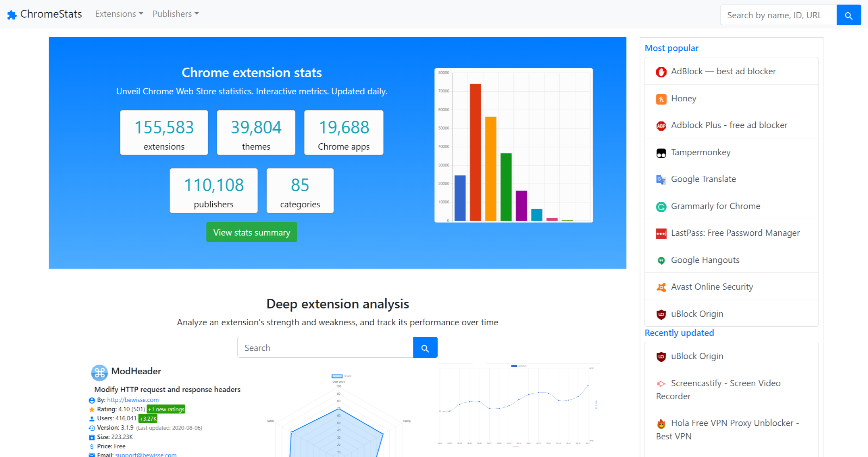Screen dimensions: 868x457
Task: Click the orange bar in the chart
Action: (491, 169)
